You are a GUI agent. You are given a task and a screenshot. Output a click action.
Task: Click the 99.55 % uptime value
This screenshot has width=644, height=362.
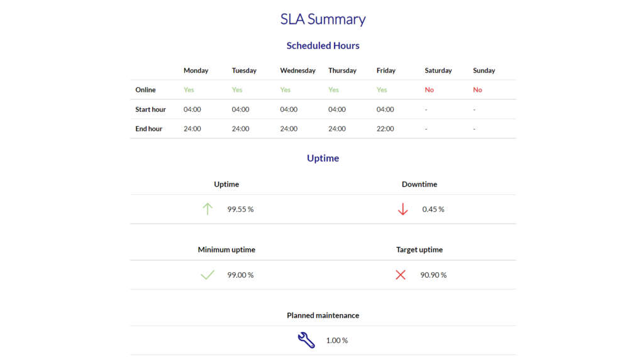click(x=241, y=209)
